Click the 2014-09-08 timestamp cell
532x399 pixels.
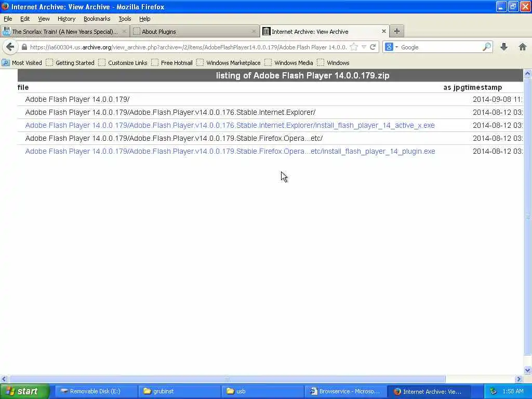coord(497,99)
